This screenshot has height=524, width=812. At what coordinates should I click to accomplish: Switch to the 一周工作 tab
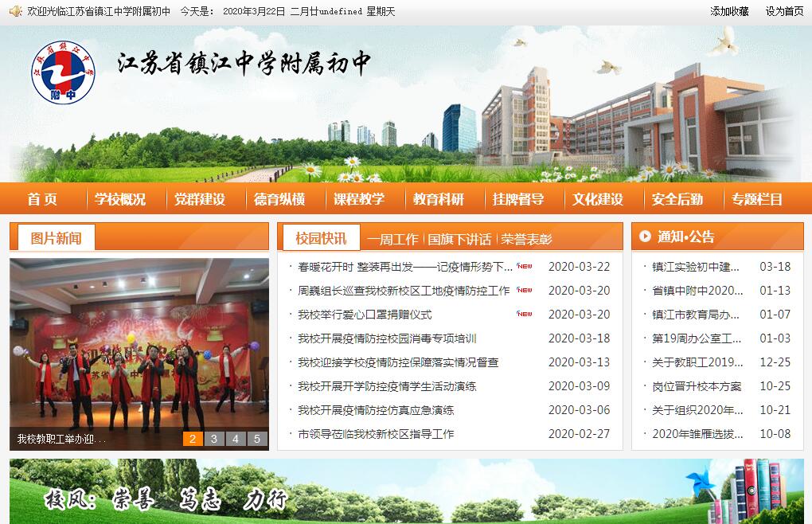coord(392,239)
